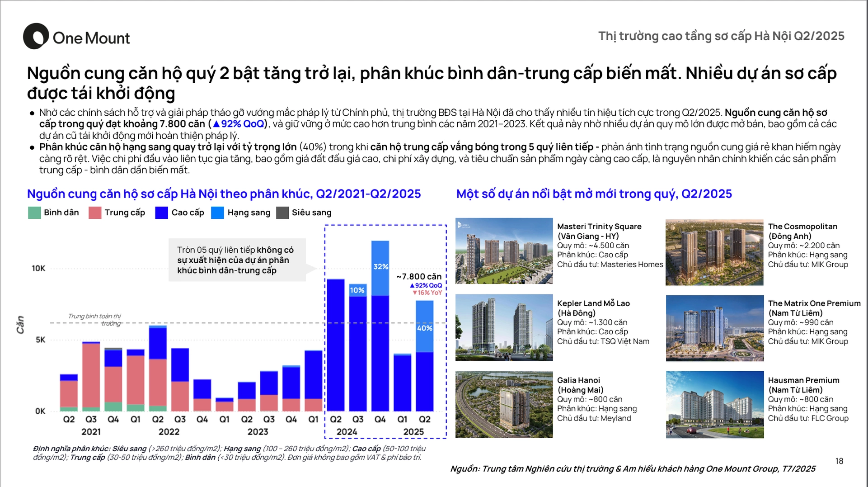Image resolution: width=868 pixels, height=487 pixels.
Task: Click the '10%' label on the bar
Action: tap(357, 290)
